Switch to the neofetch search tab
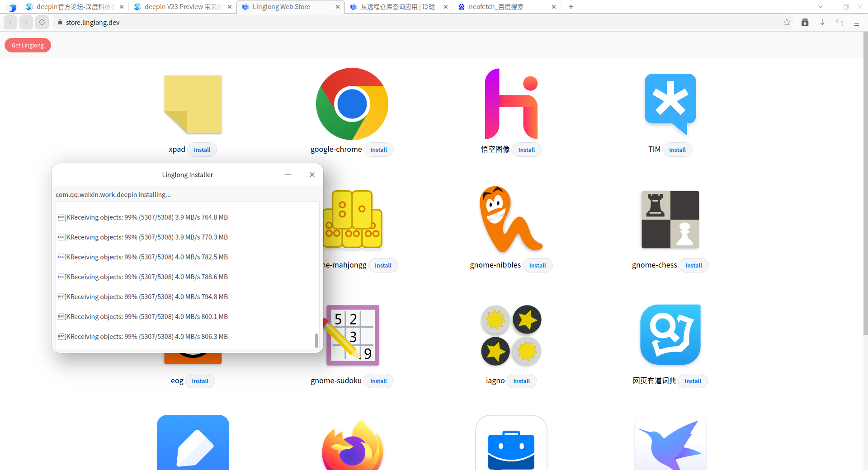This screenshot has height=470, width=868. click(502, 7)
